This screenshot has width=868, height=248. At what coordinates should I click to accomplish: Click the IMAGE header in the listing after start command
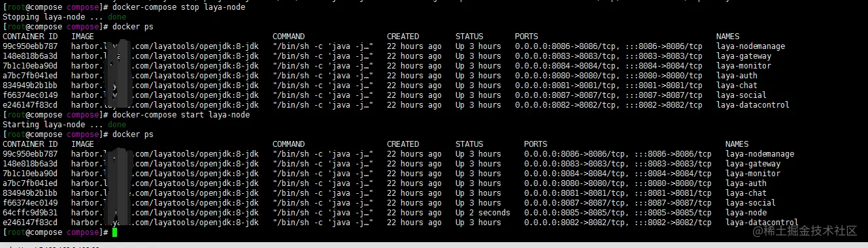pyautogui.click(x=82, y=144)
